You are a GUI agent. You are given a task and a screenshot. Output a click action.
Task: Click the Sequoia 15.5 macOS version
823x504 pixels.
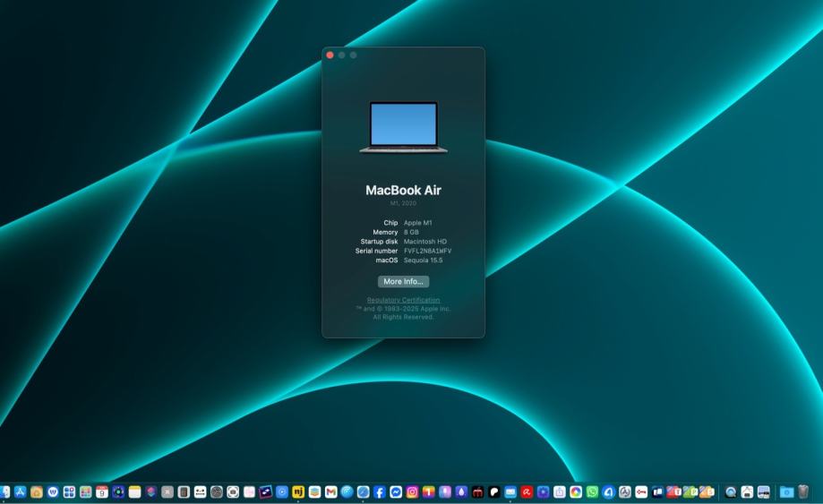[423, 261]
